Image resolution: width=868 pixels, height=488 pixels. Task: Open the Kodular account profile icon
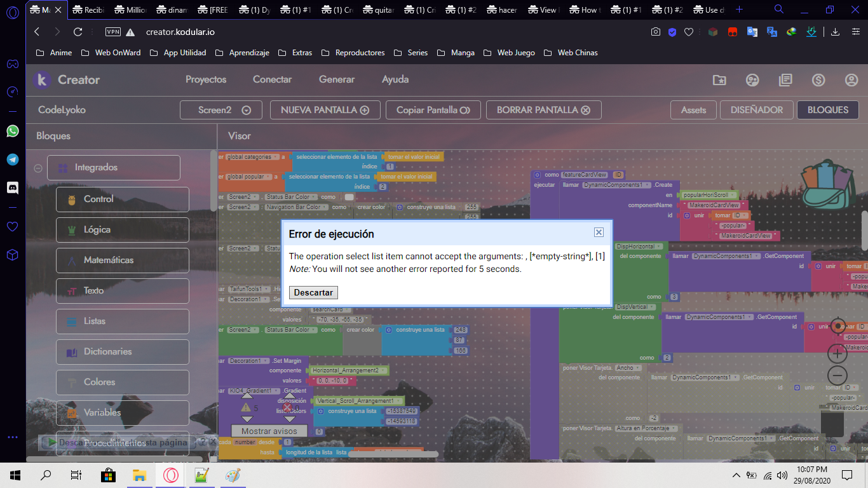point(851,80)
